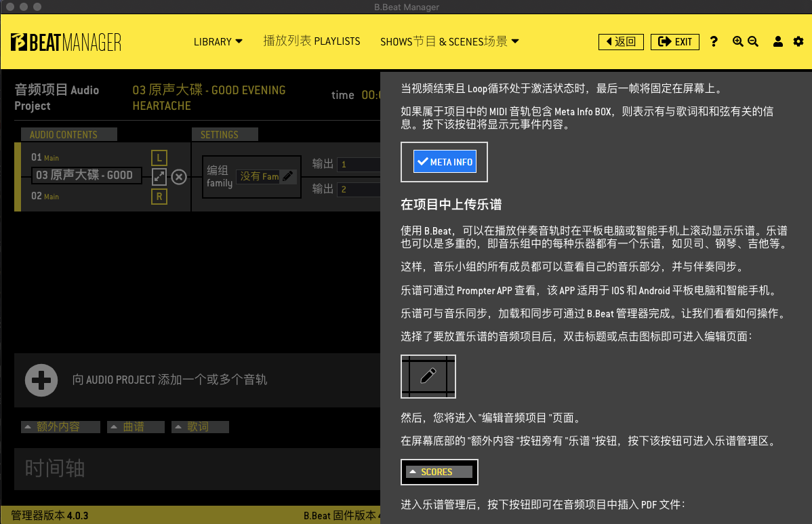Click the 时间轴 timeline bar

(x=197, y=468)
